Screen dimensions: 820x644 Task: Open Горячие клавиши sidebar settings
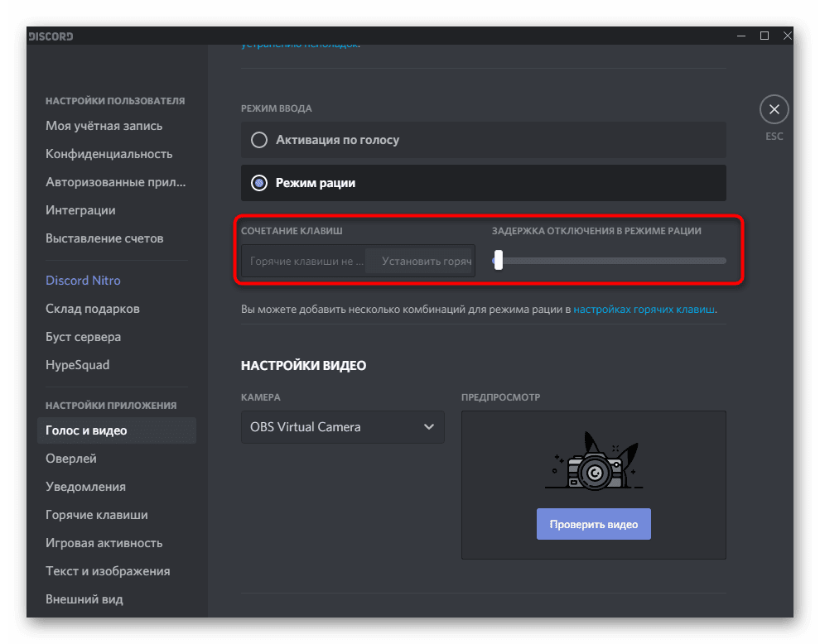(97, 515)
